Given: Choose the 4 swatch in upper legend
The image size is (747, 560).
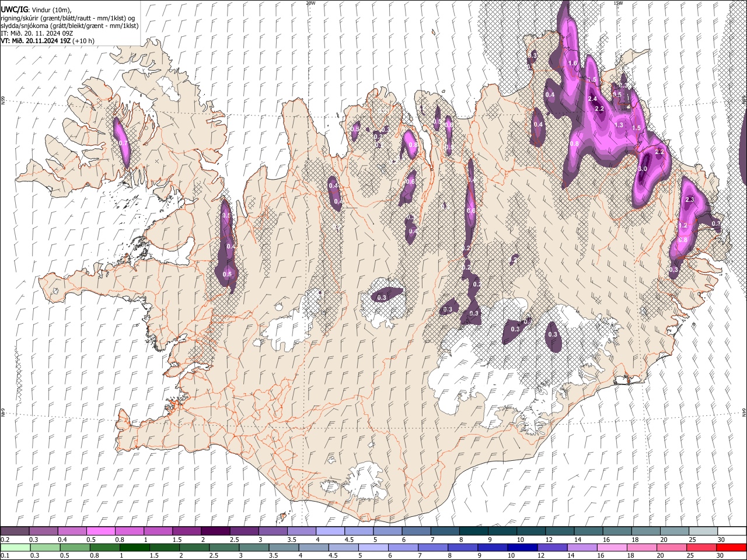Looking at the screenshot, I should [330, 531].
